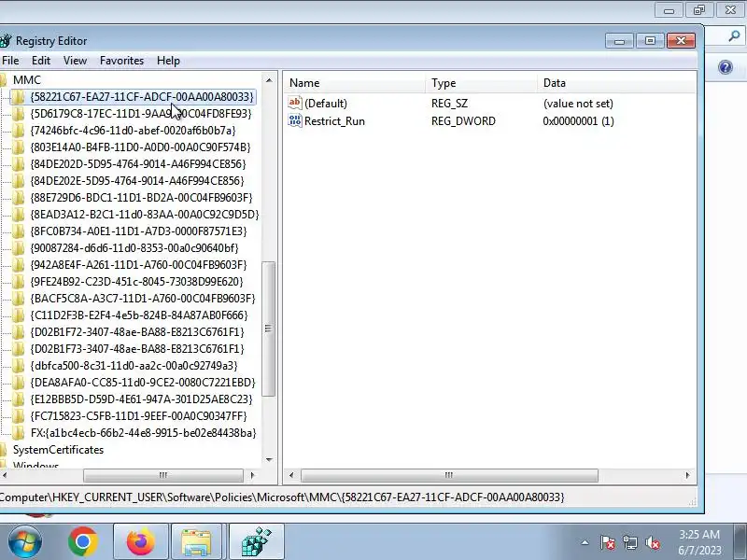747x560 pixels.
Task: Click the muted volume tray icon
Action: point(652,542)
